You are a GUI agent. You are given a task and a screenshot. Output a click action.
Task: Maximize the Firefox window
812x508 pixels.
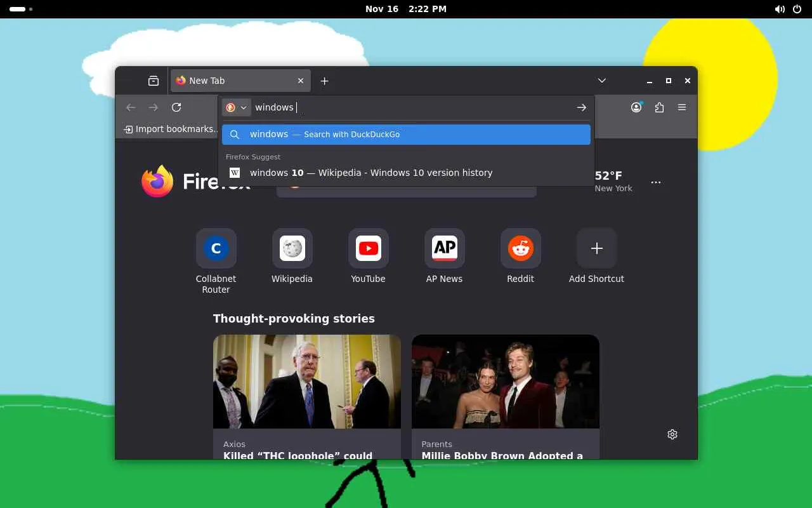669,81
